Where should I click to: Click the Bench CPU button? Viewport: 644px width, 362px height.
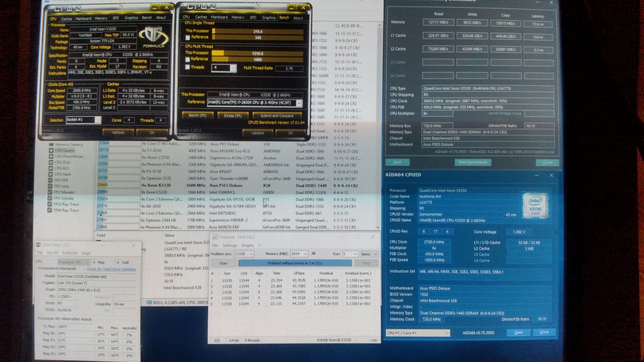pos(198,115)
